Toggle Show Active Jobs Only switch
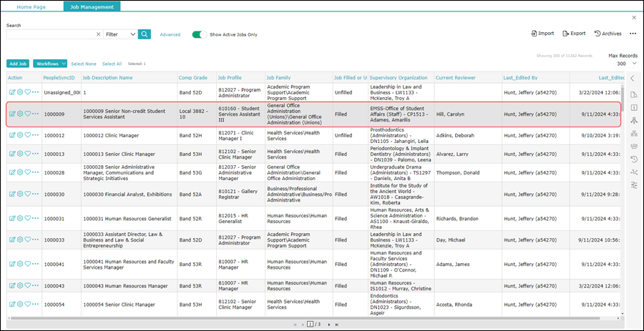The height and width of the screenshot is (331, 644). tap(199, 34)
